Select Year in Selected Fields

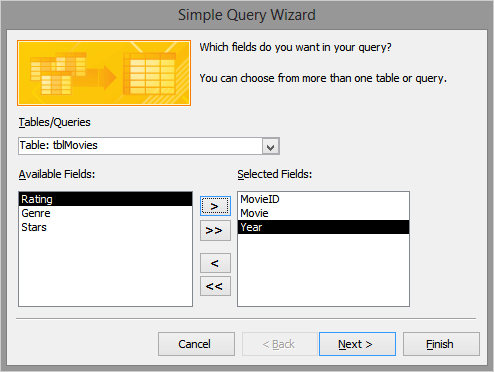tap(323, 227)
